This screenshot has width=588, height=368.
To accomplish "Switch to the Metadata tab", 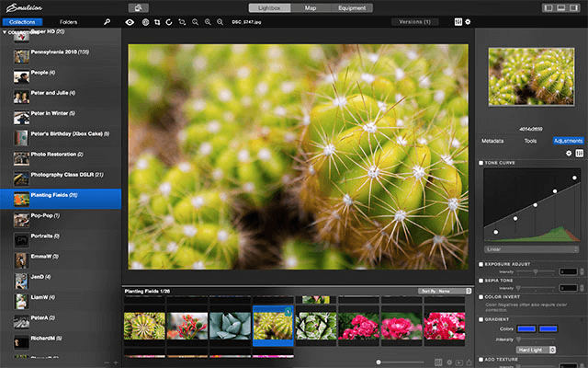I will click(493, 141).
